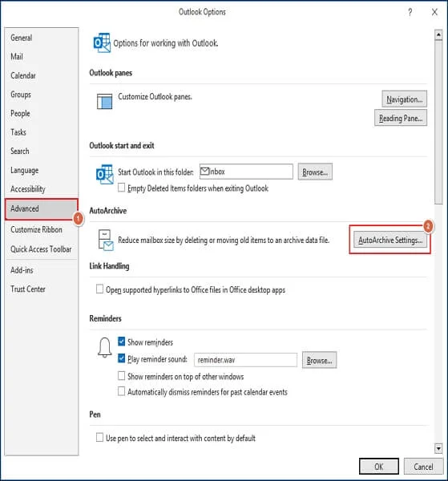This screenshot has width=448, height=481.
Task: Click the scrollbar down arrow
Action: pos(438,448)
